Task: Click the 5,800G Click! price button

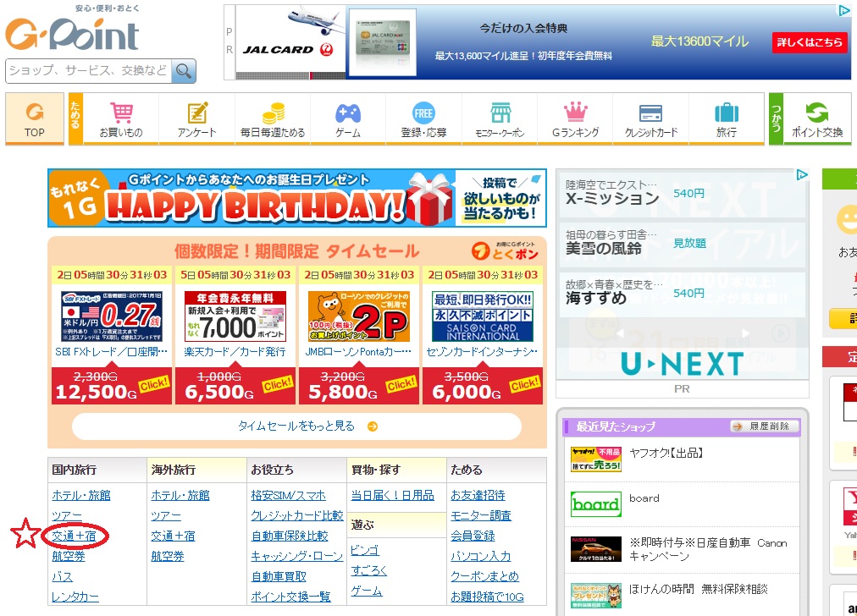Action: [x=358, y=386]
